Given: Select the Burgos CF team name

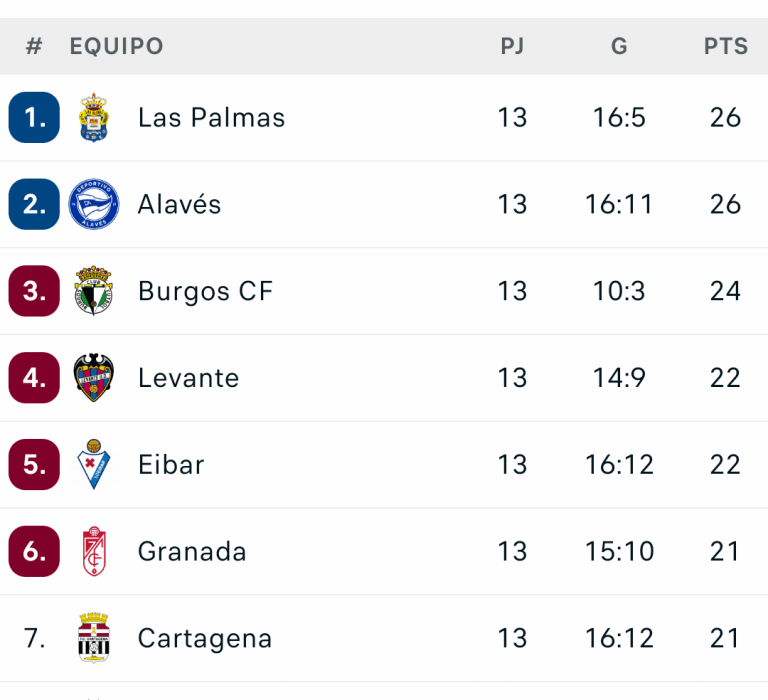Looking at the screenshot, I should coord(205,291).
